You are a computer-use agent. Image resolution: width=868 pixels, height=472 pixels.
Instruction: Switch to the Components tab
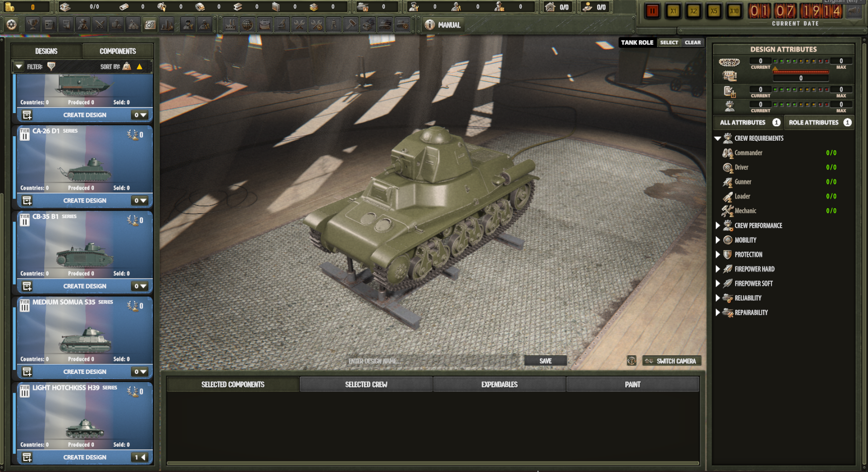pyautogui.click(x=118, y=51)
